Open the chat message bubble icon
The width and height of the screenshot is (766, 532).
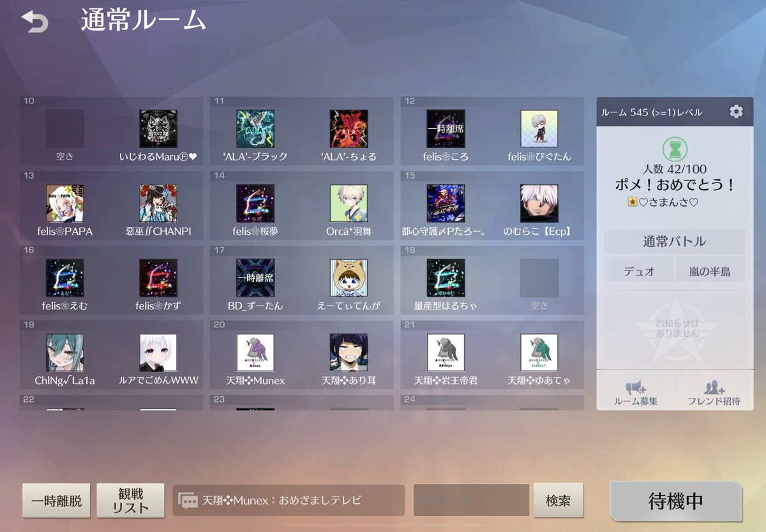pyautogui.click(x=188, y=501)
